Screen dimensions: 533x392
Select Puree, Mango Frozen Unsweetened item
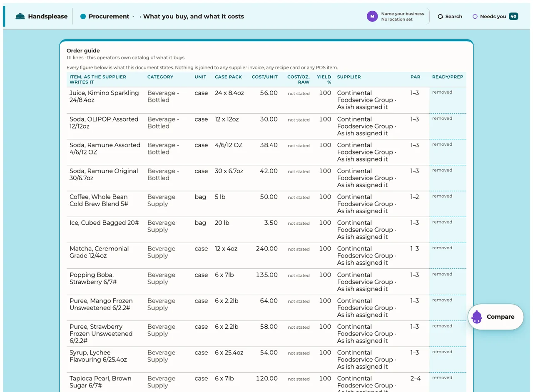coord(101,304)
